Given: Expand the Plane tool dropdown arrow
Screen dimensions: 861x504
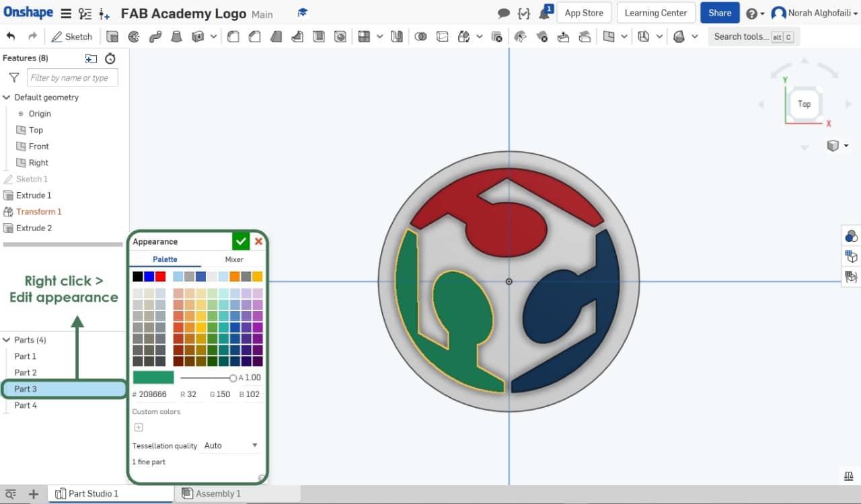Looking at the screenshot, I should point(625,36).
